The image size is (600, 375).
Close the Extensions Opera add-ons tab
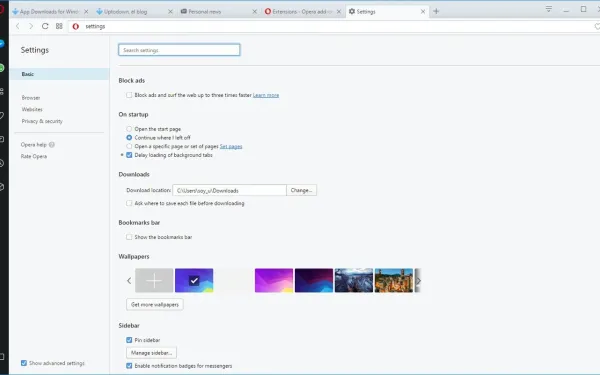point(339,12)
